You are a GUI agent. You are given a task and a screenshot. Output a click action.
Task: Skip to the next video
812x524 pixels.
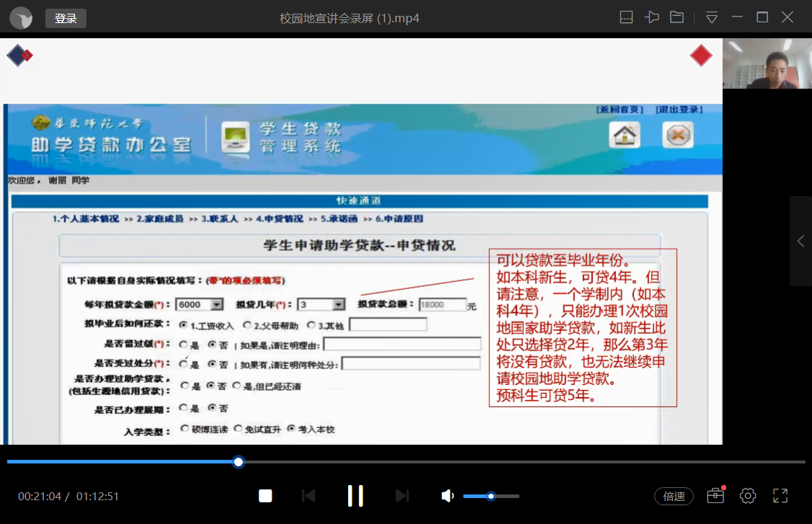402,496
